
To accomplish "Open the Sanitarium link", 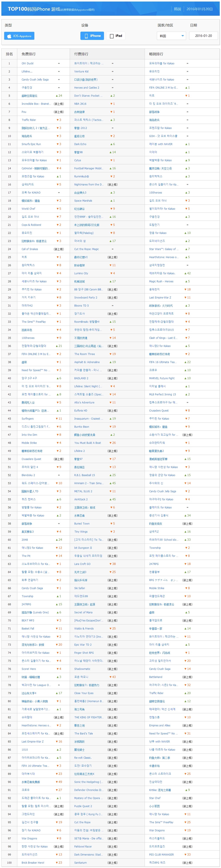I will click(80, 863).
